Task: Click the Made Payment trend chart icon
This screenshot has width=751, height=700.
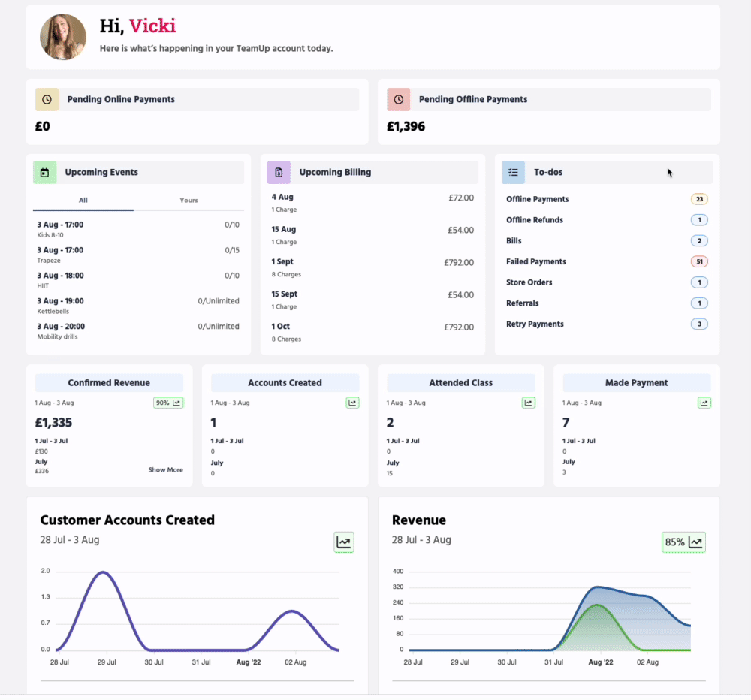Action: (x=704, y=403)
